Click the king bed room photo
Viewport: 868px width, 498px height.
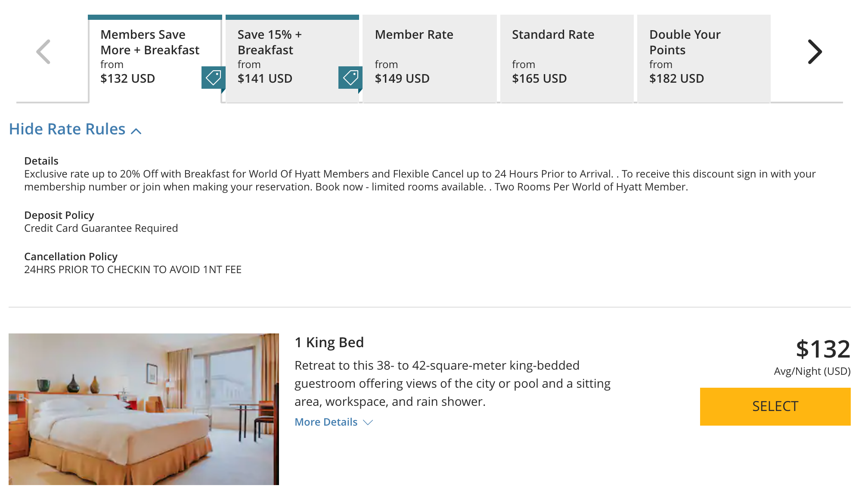point(144,409)
